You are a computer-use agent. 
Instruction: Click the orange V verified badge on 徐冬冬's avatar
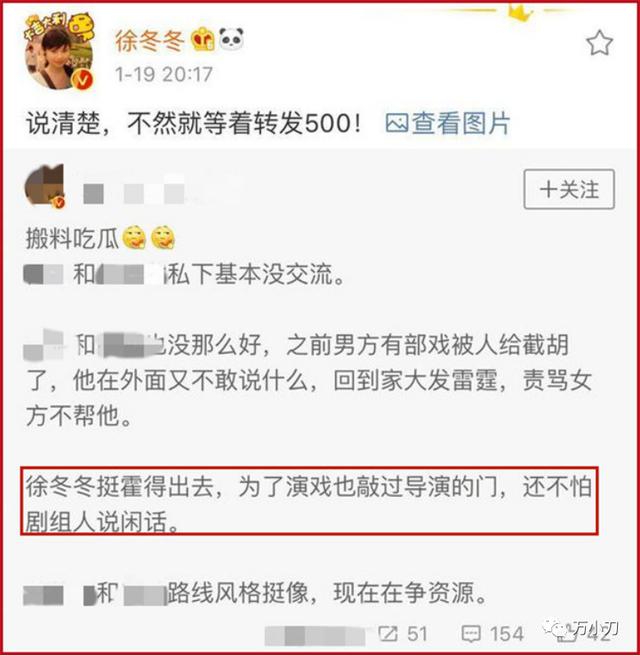point(83,79)
